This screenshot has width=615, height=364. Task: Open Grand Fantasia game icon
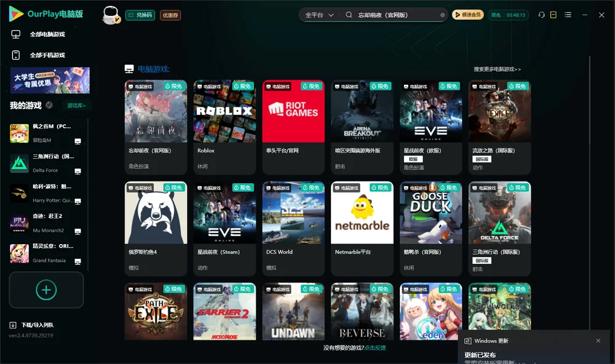tap(19, 253)
